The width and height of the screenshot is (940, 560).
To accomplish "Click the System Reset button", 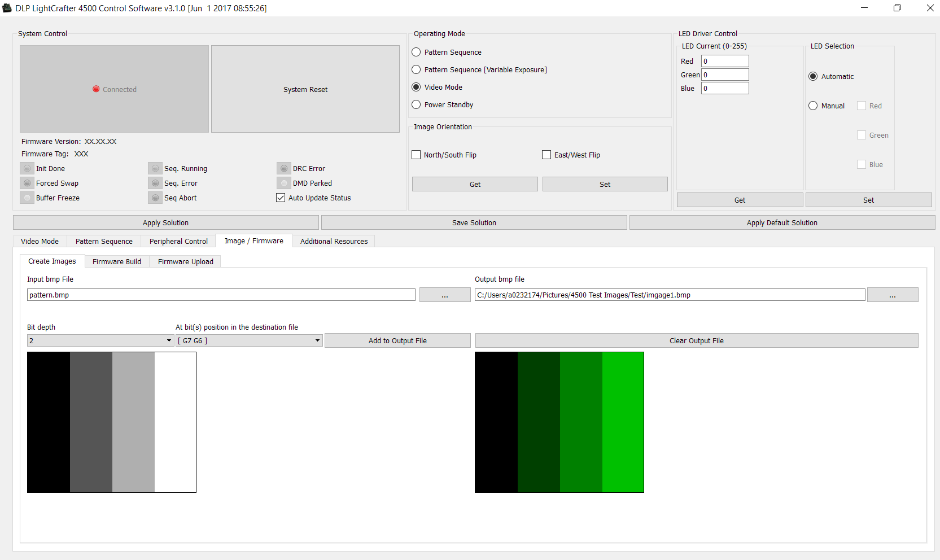I will 305,89.
